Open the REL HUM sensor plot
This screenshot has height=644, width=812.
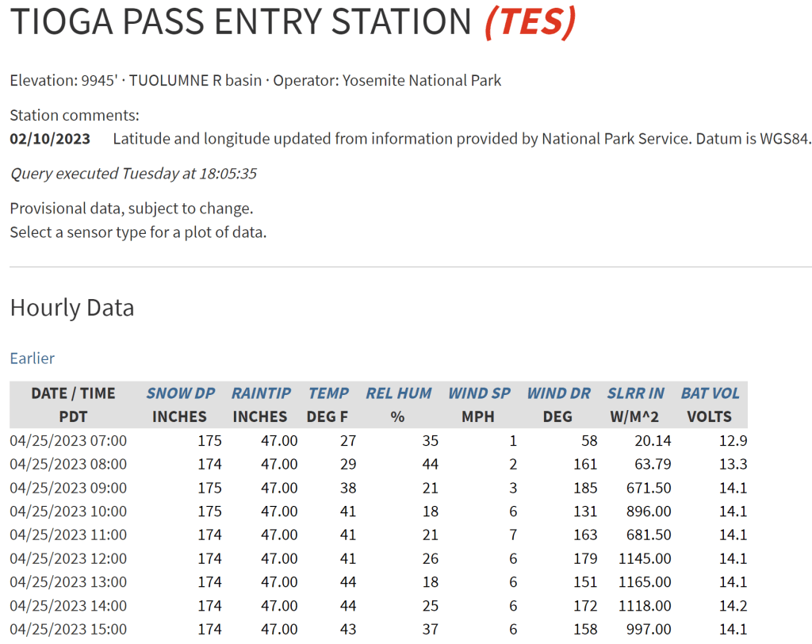(x=398, y=393)
